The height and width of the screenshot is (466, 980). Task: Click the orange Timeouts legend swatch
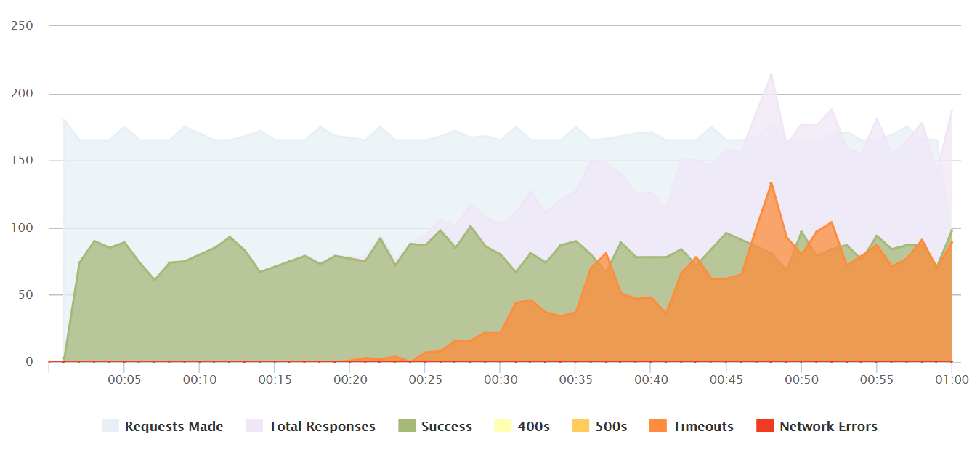(658, 427)
